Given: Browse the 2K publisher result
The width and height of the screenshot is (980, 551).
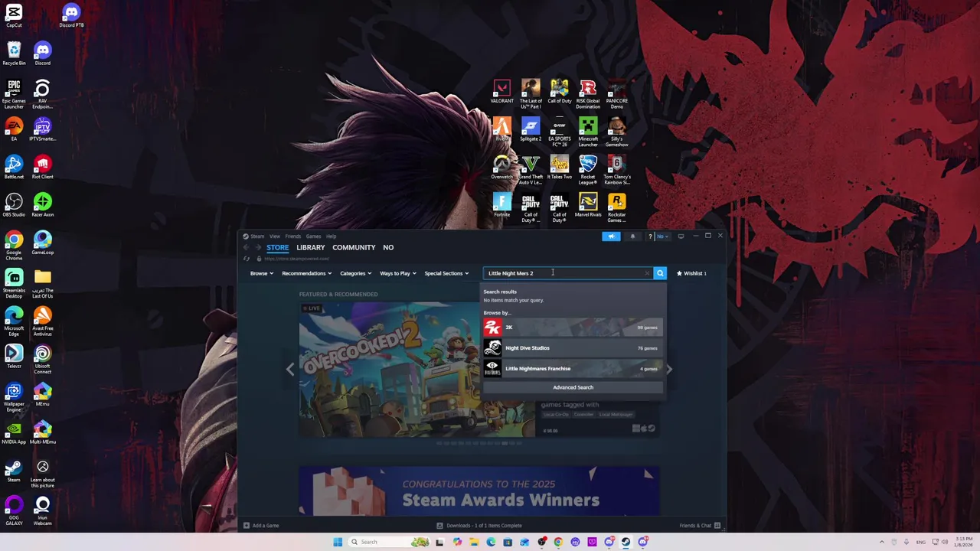Looking at the screenshot, I should click(x=573, y=328).
